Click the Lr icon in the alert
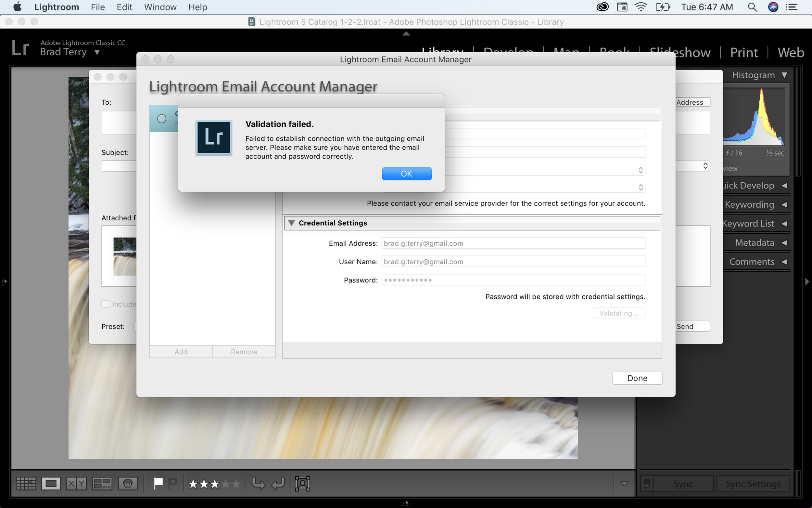Screen dimensions: 812x508 [214, 137]
